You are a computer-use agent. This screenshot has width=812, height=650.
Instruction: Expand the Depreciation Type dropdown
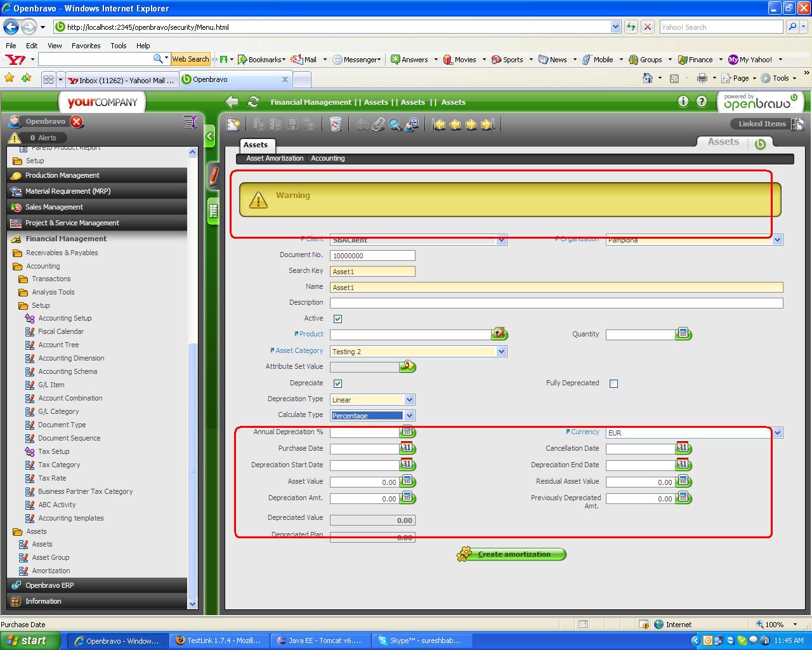pyautogui.click(x=409, y=400)
